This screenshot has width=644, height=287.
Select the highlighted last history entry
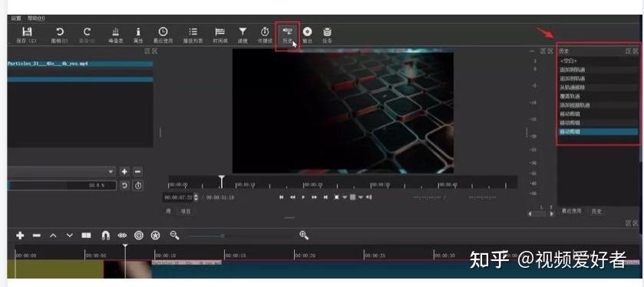coord(598,132)
